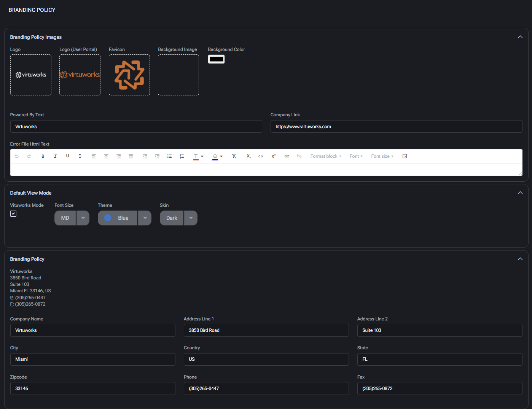Open the MD font size dropdown arrow
The height and width of the screenshot is (409, 532).
pos(83,218)
